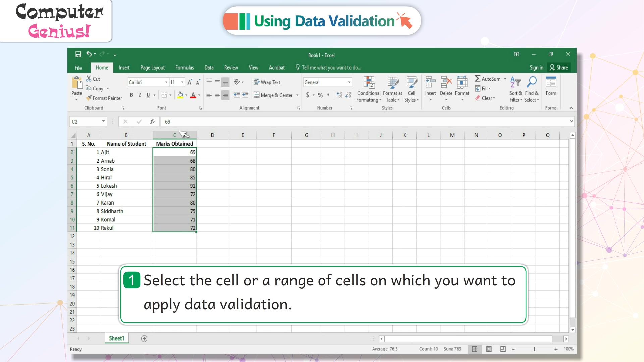
Task: Open Cell Styles gallery icon
Action: tap(412, 82)
